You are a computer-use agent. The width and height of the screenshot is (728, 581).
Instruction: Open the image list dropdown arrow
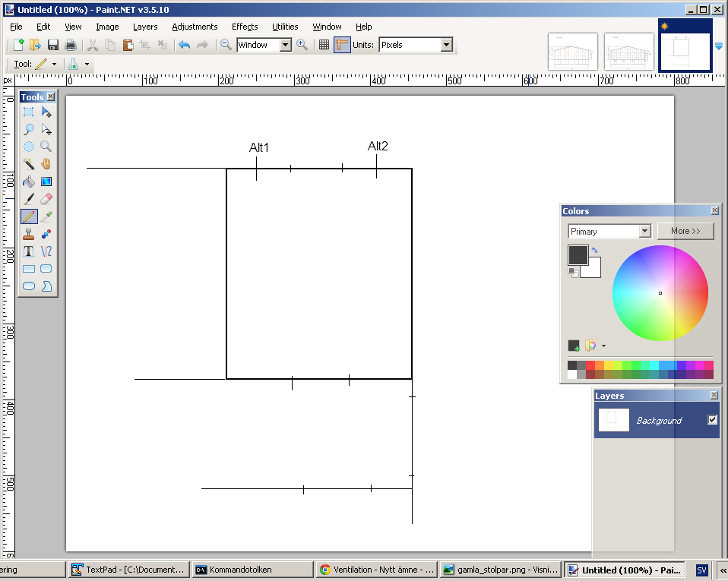(x=719, y=46)
